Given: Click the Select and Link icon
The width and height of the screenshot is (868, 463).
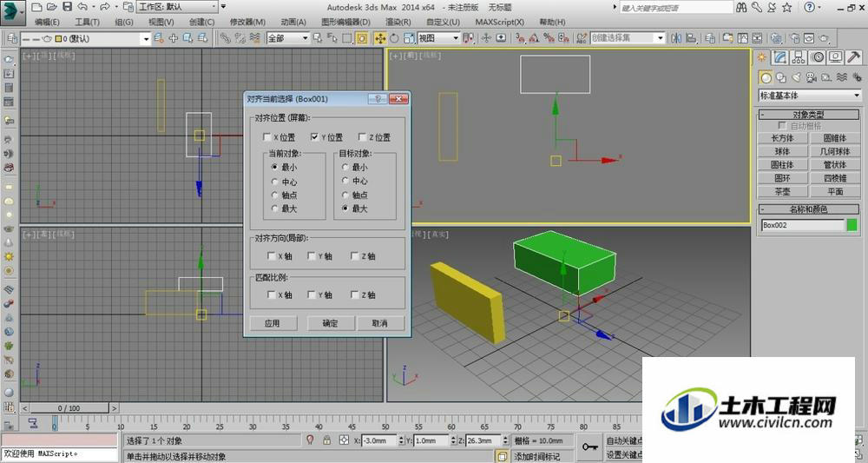Looking at the screenshot, I should click(226, 38).
